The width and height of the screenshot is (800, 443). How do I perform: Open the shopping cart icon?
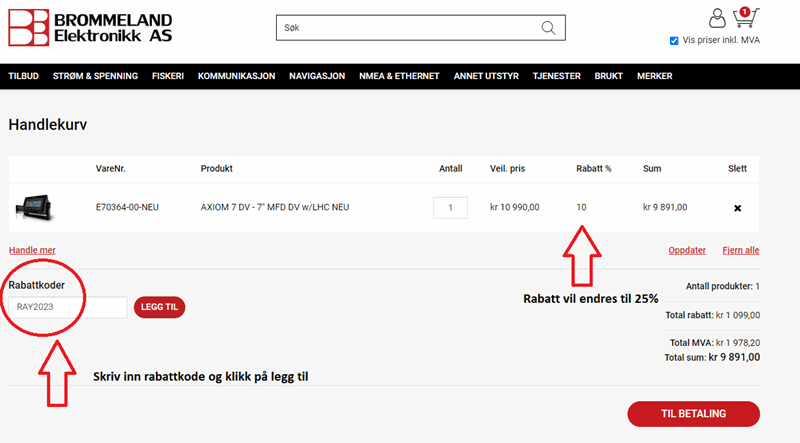745,18
